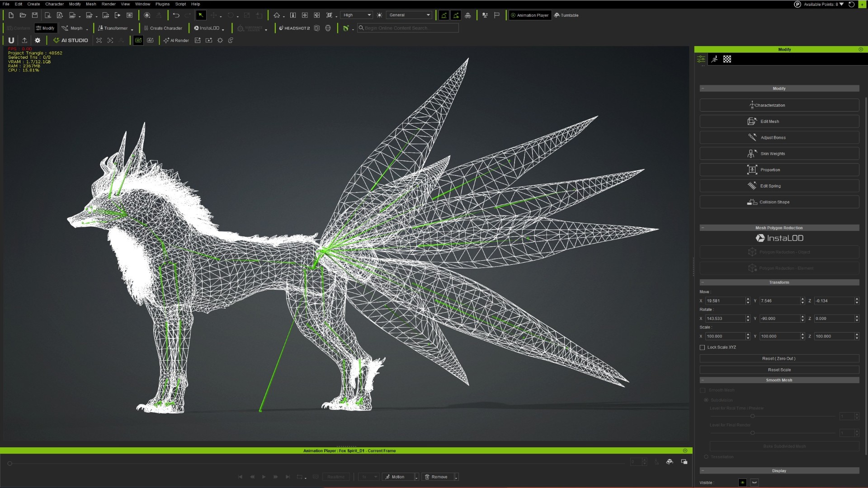Save project with floppy disk icon
Image resolution: width=868 pixels, height=488 pixels.
coord(35,15)
